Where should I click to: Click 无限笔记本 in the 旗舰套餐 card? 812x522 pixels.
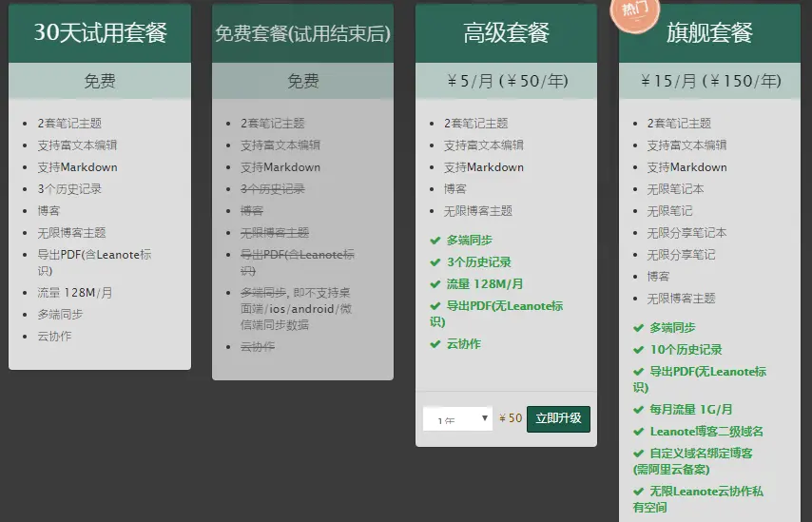(x=675, y=189)
